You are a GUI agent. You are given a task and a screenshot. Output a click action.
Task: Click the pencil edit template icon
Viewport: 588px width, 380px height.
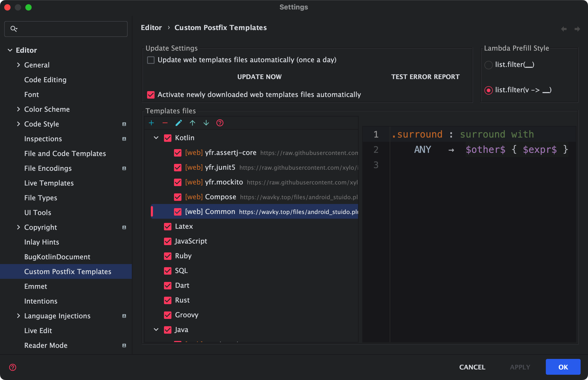click(179, 123)
